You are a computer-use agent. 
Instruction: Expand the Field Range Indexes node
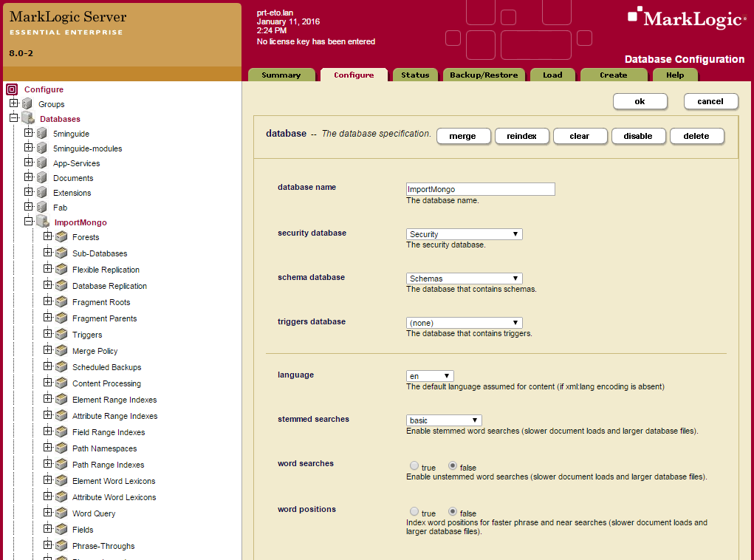tap(47, 431)
